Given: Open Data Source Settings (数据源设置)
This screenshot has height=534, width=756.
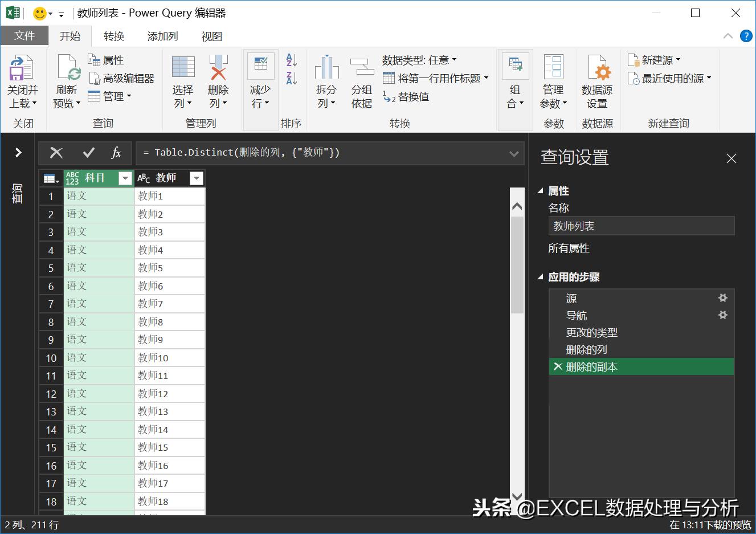Looking at the screenshot, I should point(597,80).
